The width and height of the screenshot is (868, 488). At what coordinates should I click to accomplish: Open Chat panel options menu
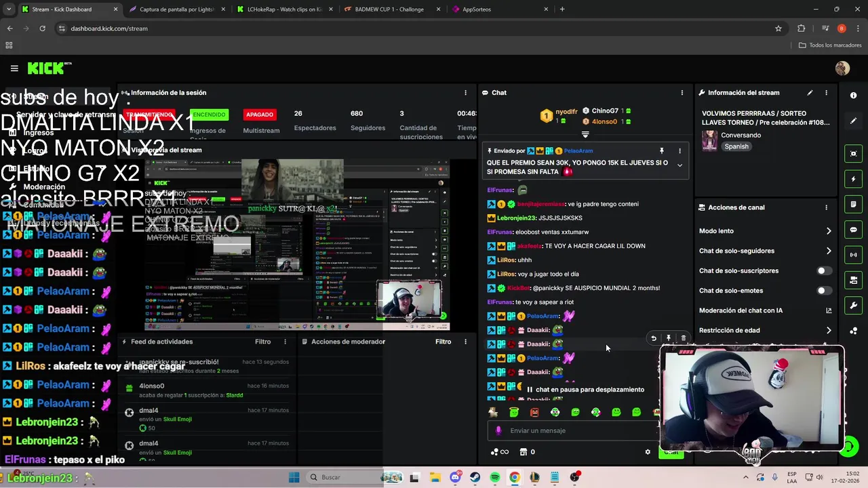click(x=682, y=93)
